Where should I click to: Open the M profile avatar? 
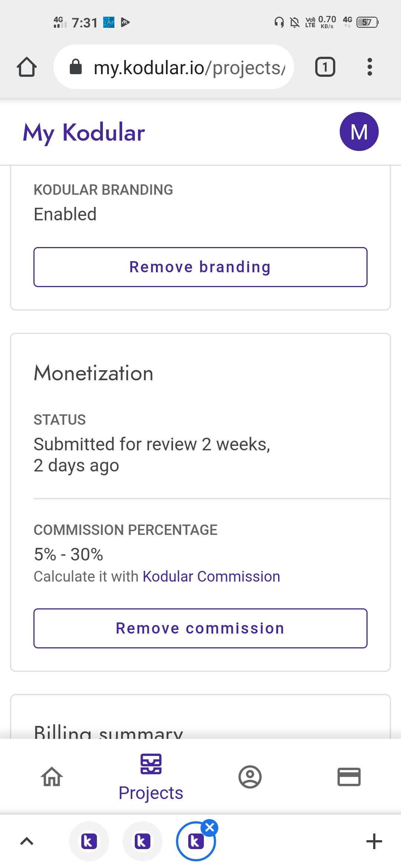point(359,132)
